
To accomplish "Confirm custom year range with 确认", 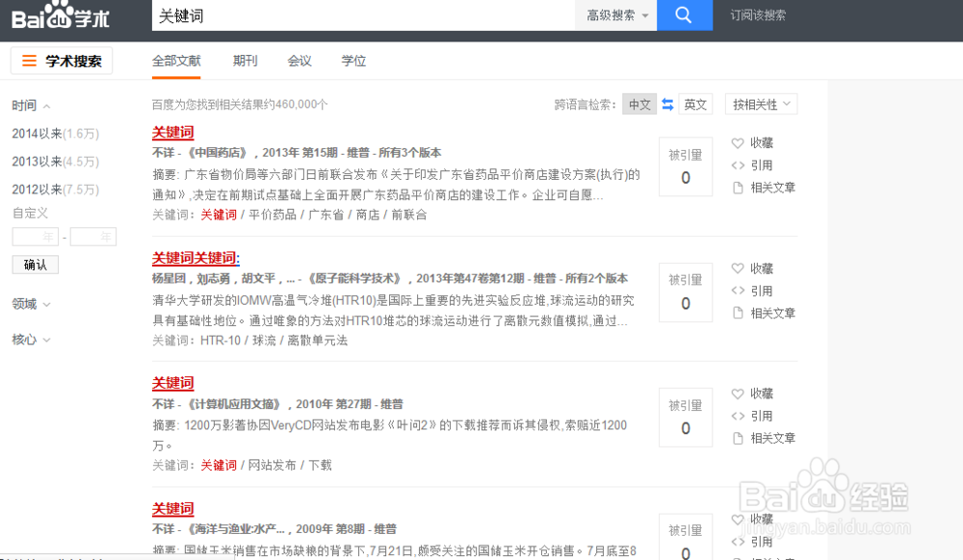I will click(x=35, y=265).
